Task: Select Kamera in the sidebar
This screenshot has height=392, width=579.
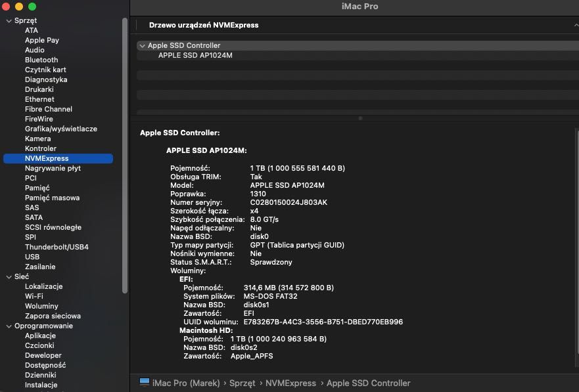Action: tap(37, 139)
